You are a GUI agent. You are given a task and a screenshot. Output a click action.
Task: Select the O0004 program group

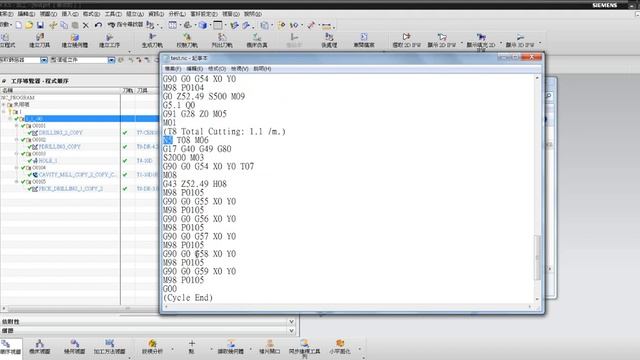tap(39, 167)
